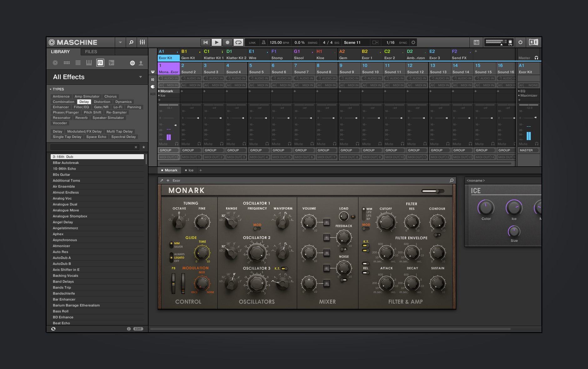
Task: Select the Sound 5 channel header
Action: [x=259, y=68]
